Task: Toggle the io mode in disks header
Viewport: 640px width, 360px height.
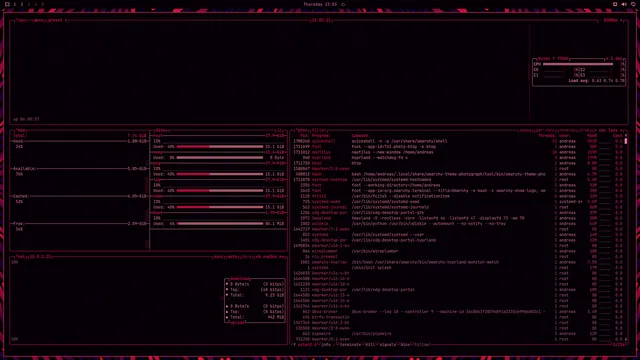Action: [280, 131]
